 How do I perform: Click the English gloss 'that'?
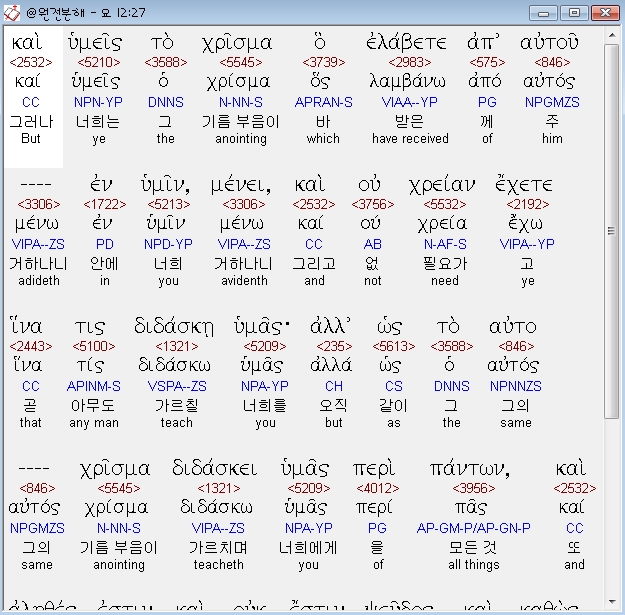(x=30, y=422)
